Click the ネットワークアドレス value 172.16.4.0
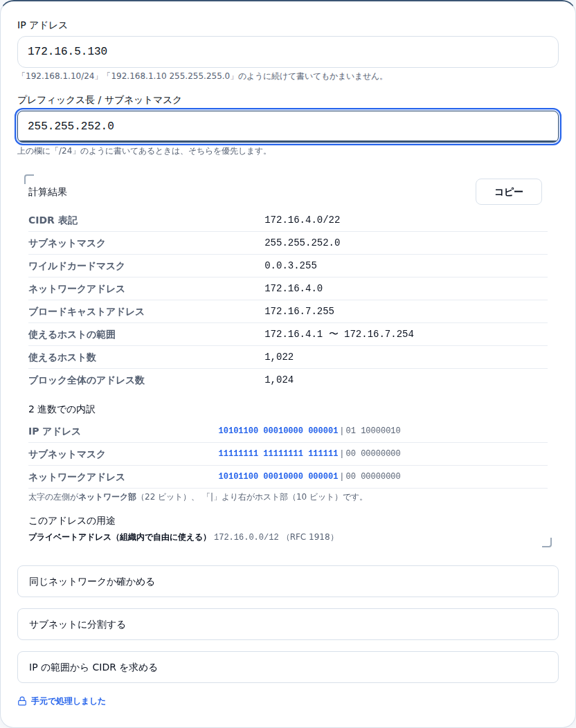 [x=294, y=289]
